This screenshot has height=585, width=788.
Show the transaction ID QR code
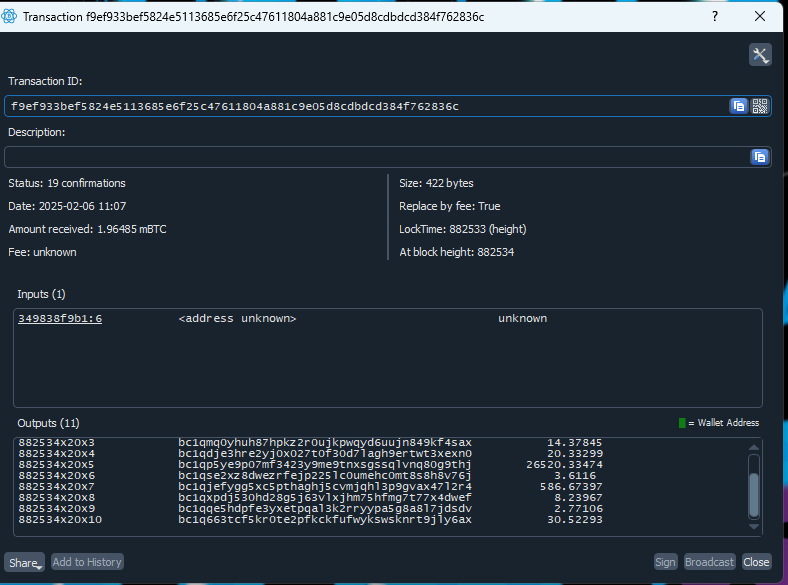click(x=759, y=106)
